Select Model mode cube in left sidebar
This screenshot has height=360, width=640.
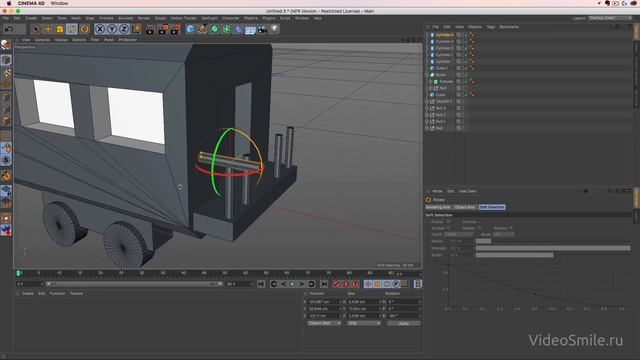point(6,60)
